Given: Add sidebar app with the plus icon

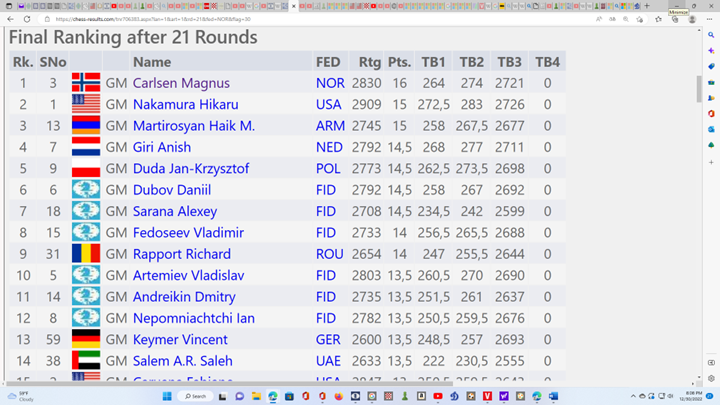Looking at the screenshot, I should pyautogui.click(x=711, y=162).
